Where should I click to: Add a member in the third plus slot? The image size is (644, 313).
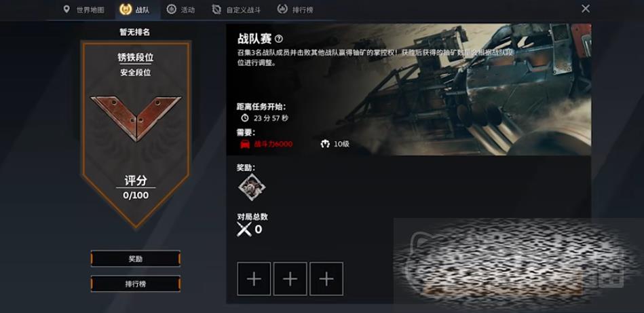pos(326,279)
